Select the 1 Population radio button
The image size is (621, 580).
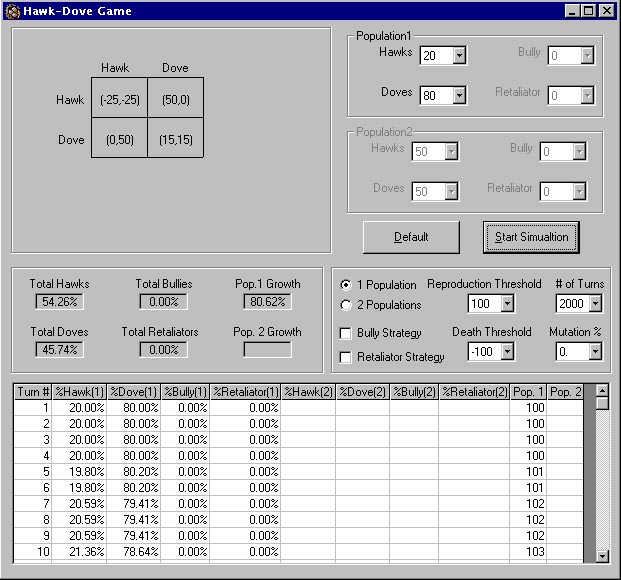(x=346, y=285)
